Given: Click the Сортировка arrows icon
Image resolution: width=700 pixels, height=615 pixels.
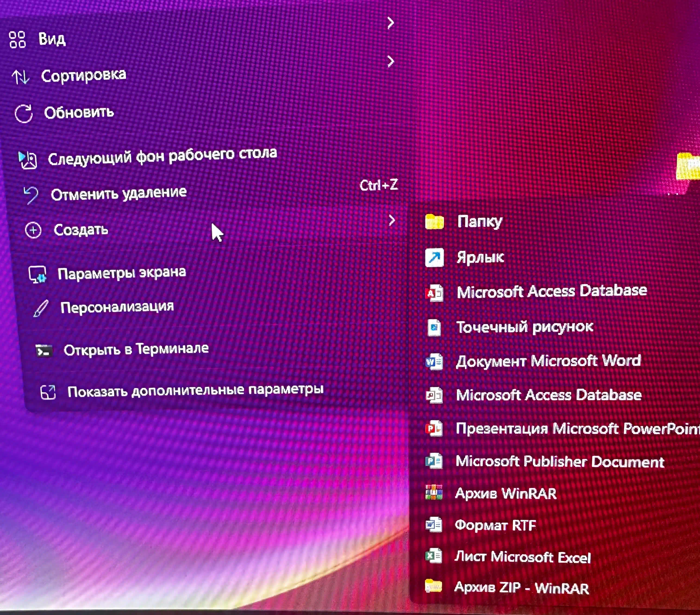Looking at the screenshot, I should coord(21,77).
